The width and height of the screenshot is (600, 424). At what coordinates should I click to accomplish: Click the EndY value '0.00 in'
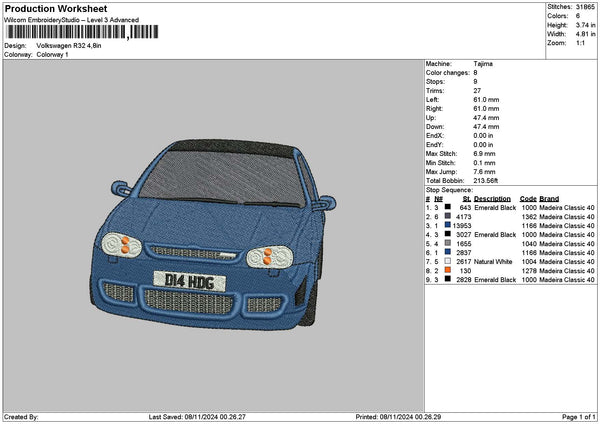tap(483, 145)
